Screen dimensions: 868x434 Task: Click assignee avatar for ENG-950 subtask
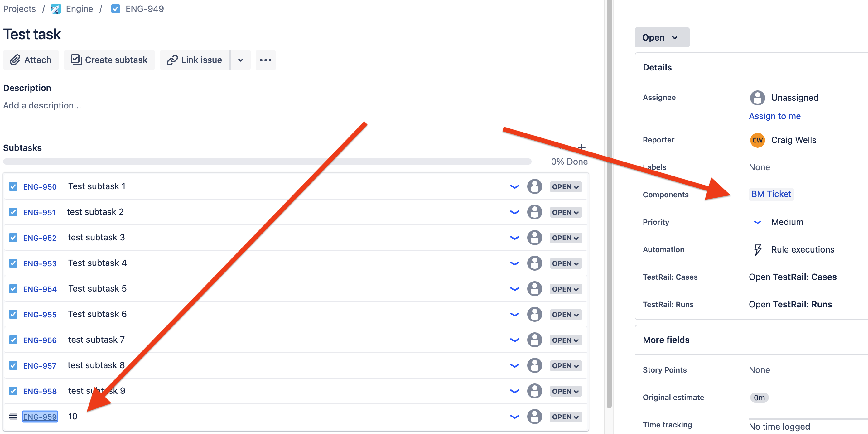[x=534, y=186]
